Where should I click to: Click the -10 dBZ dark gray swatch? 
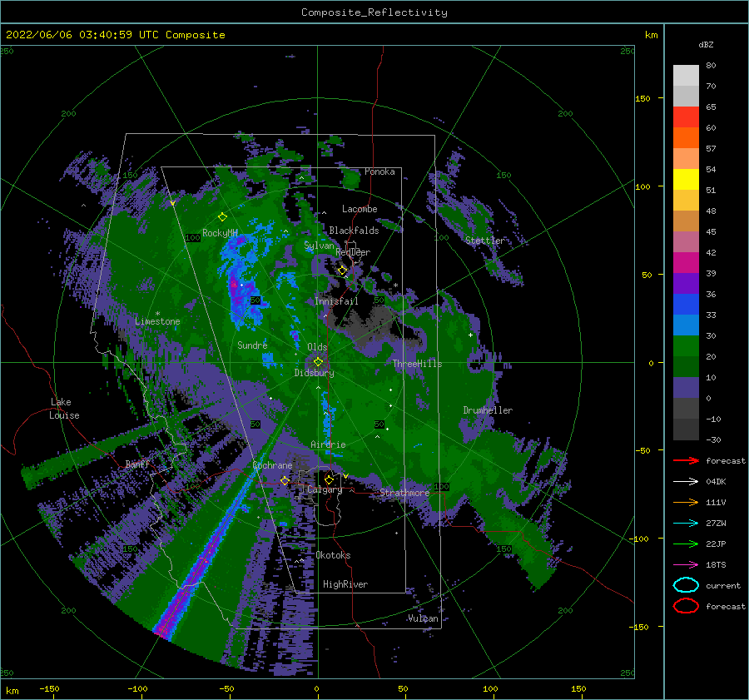point(686,429)
